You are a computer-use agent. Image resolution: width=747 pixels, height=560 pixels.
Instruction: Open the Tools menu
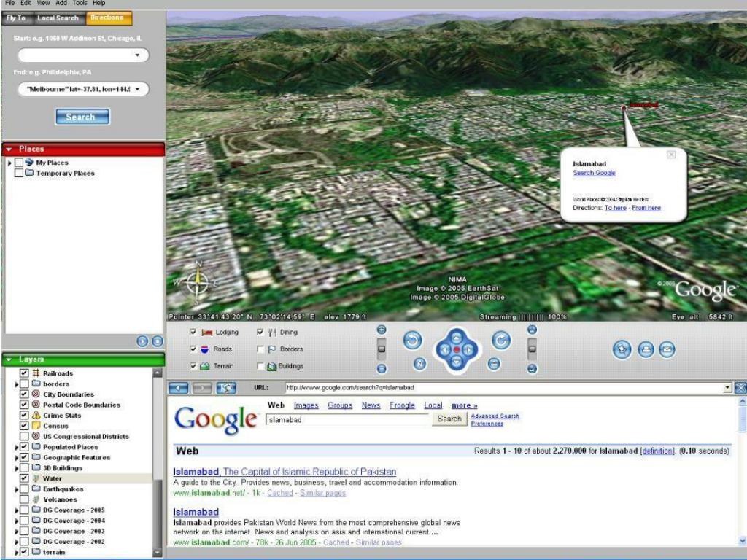tap(80, 3)
